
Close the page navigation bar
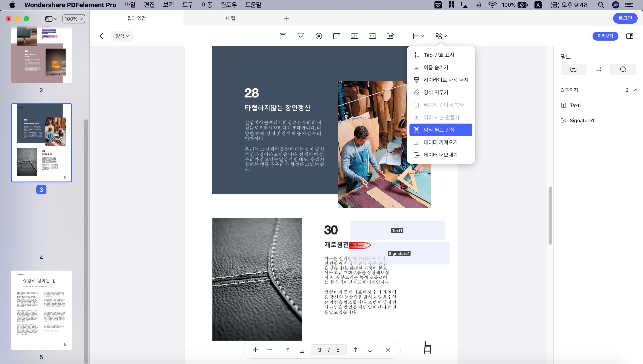point(388,350)
